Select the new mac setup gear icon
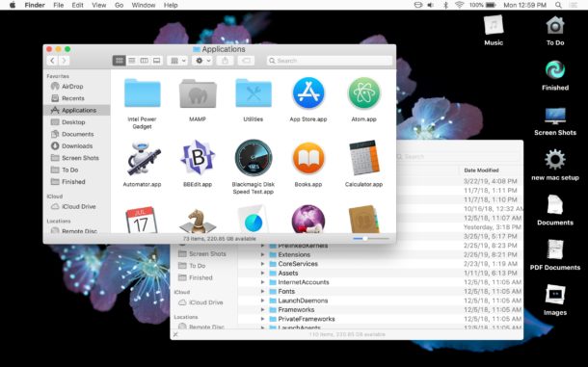The image size is (588, 367). tap(555, 160)
